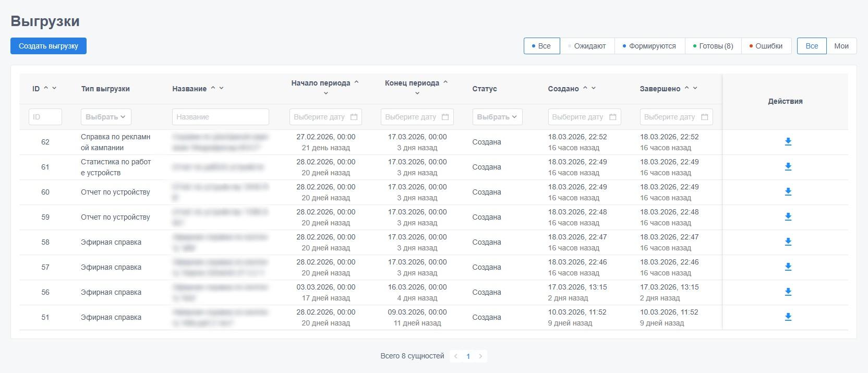This screenshot has width=868, height=373.
Task: Sort Конец периода descending
Action: coord(417,93)
